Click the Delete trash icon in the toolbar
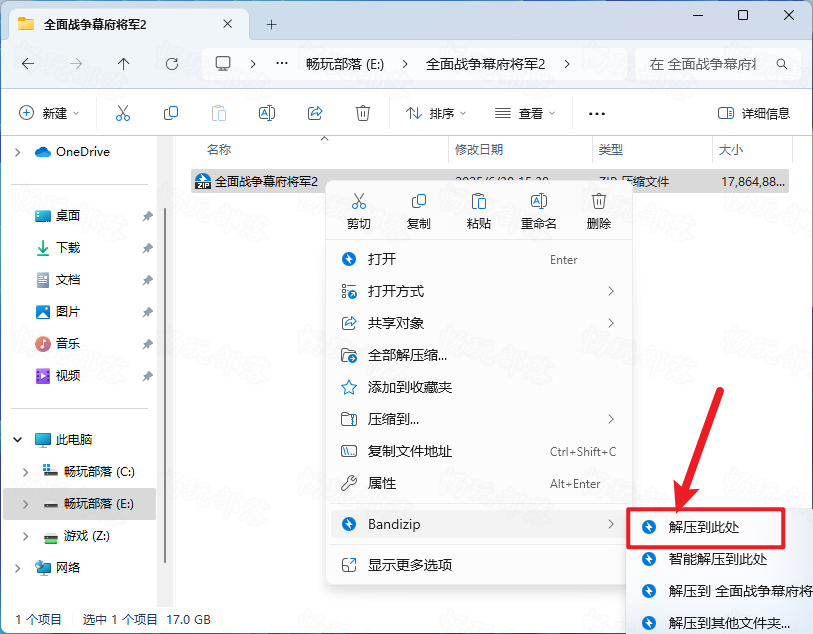The height and width of the screenshot is (634, 813). coord(362,113)
